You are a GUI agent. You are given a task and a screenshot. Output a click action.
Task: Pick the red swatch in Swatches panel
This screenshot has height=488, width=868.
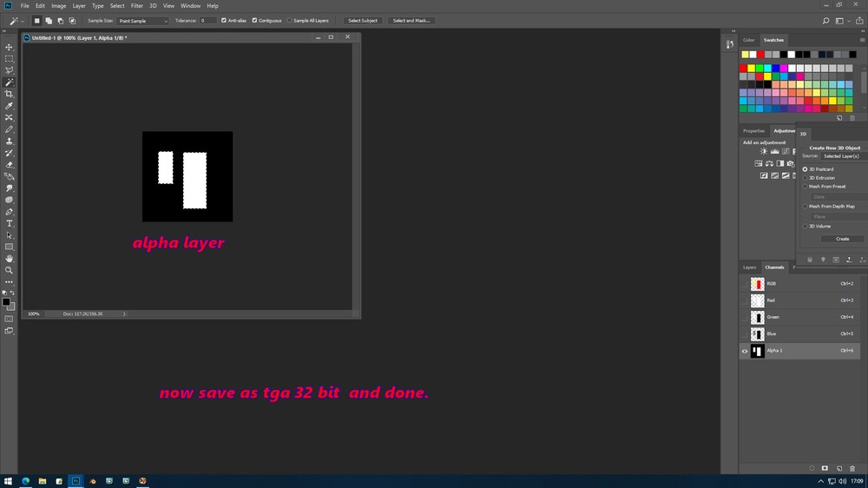tap(744, 68)
